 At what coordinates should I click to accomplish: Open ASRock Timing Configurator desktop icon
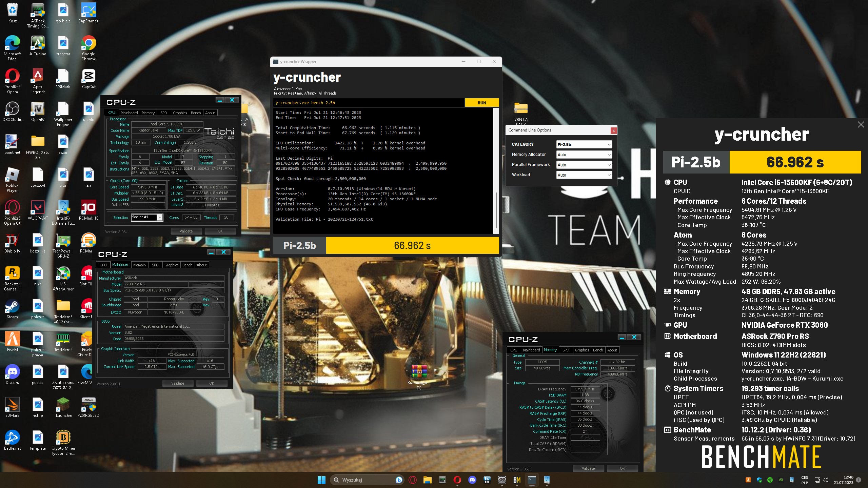click(x=38, y=16)
